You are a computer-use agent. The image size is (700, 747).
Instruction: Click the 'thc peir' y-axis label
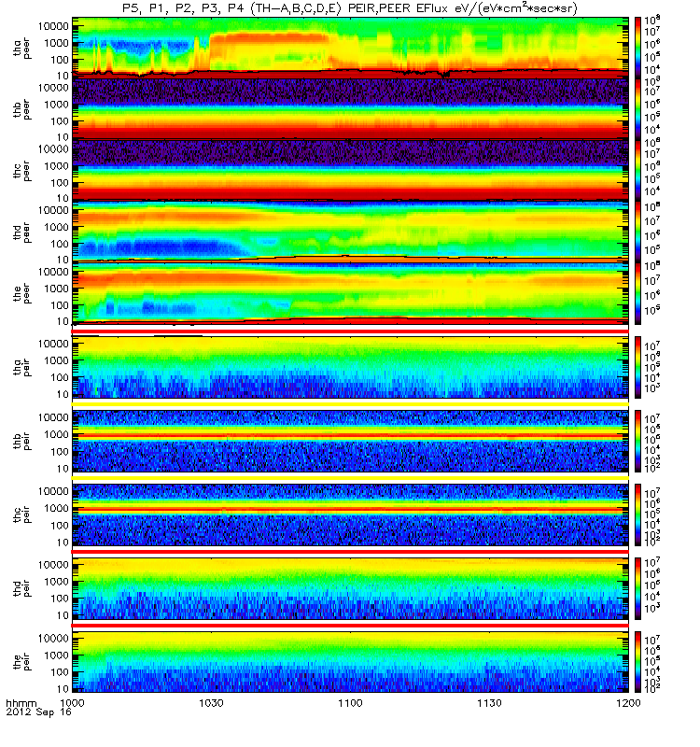tap(21, 515)
